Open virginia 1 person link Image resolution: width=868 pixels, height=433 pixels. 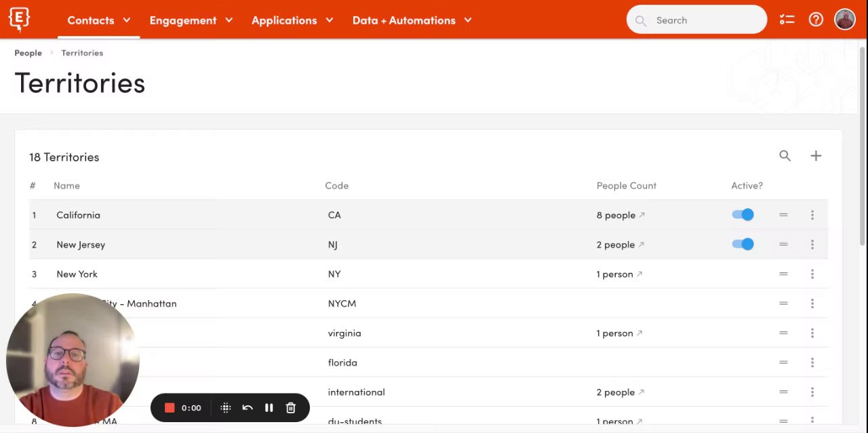point(619,333)
